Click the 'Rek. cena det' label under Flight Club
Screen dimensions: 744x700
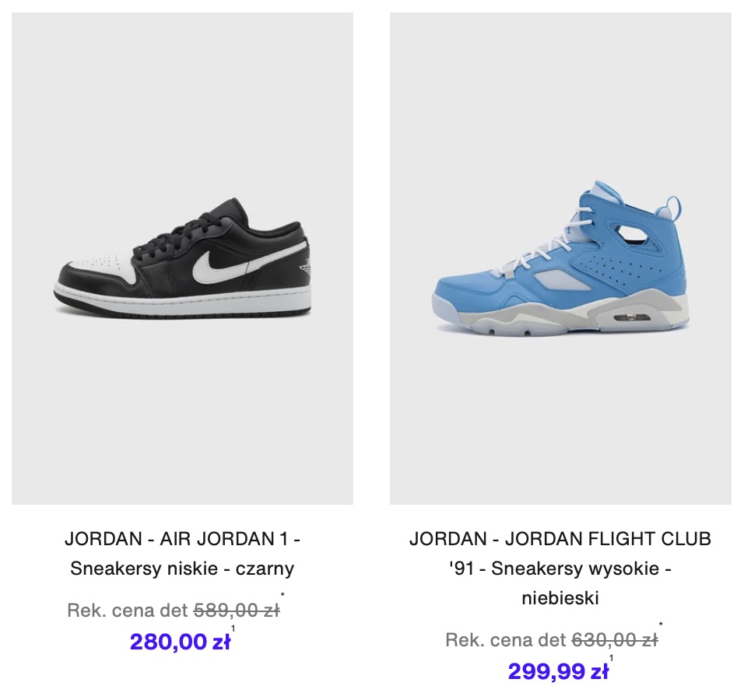coord(507,640)
